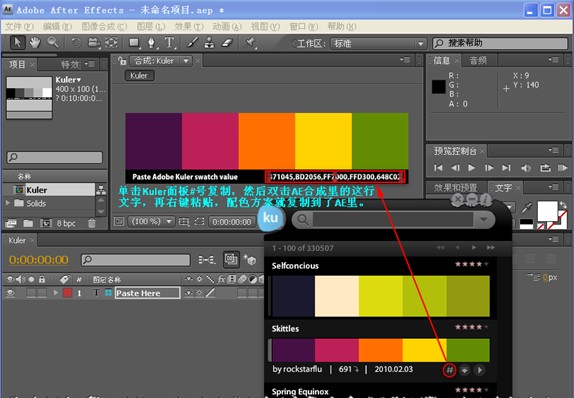The image size is (574, 398).
Task: Create a new composition from Project panel
Action: point(46,223)
